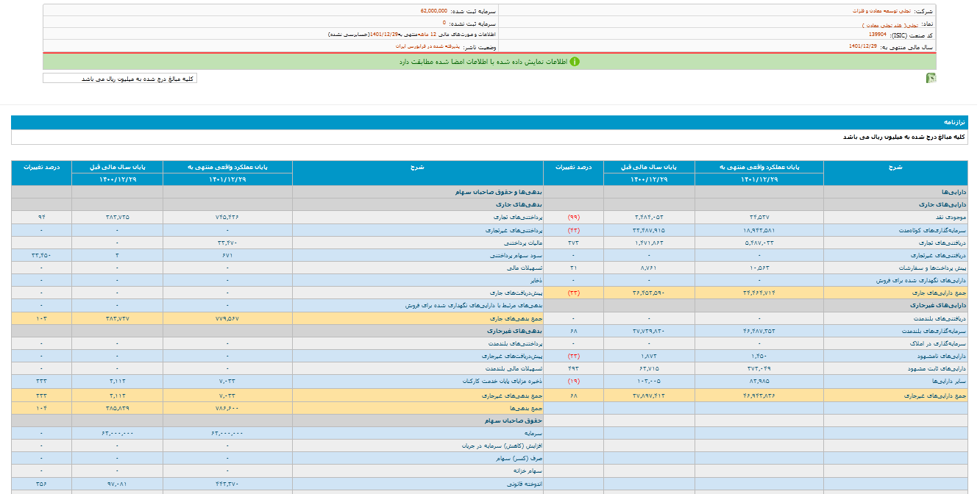Click the ذخیره مزایای پایان خدمت کارکنان row label
Screen dimensions: 980x494
click(500, 382)
